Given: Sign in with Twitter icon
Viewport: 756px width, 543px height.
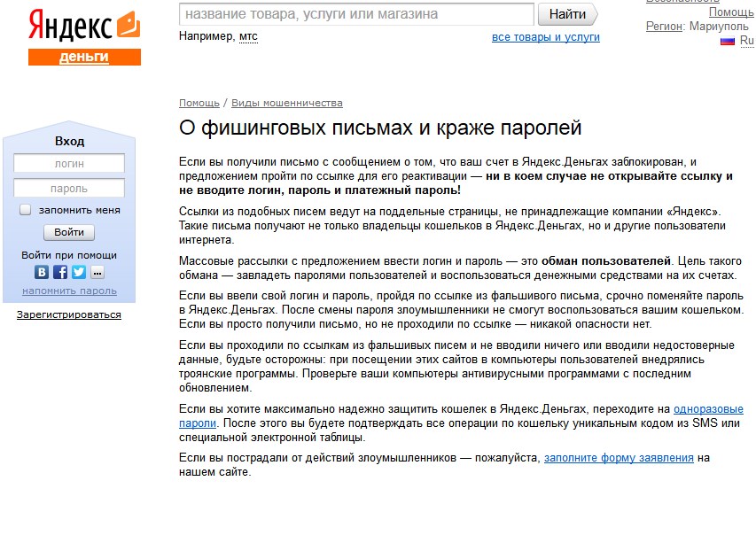Looking at the screenshot, I should pos(79,272).
